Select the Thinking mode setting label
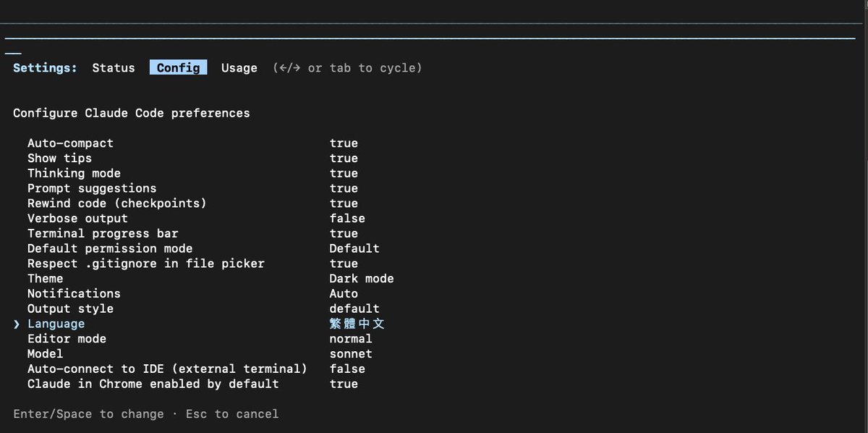The height and width of the screenshot is (433, 868). point(74,173)
